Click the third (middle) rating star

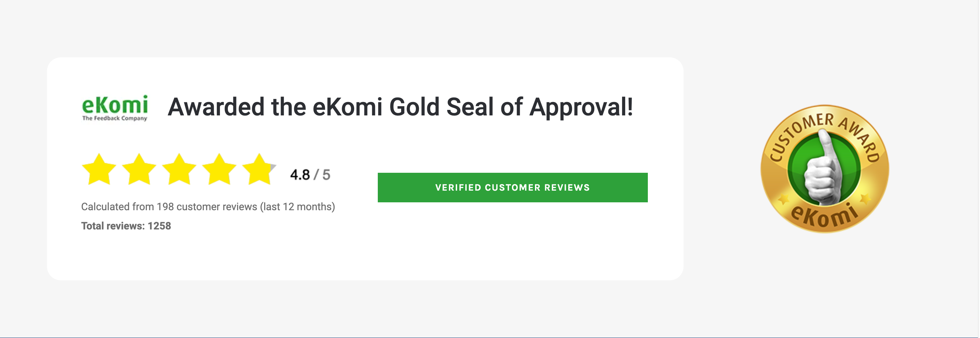(x=179, y=170)
